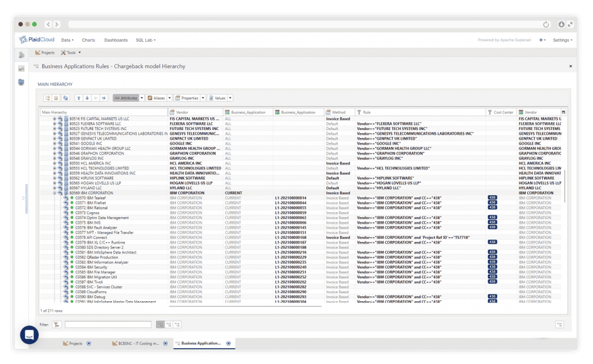Switch to the BCBSNC - IT Costing tab
The width and height of the screenshot is (593, 364).
tap(136, 343)
